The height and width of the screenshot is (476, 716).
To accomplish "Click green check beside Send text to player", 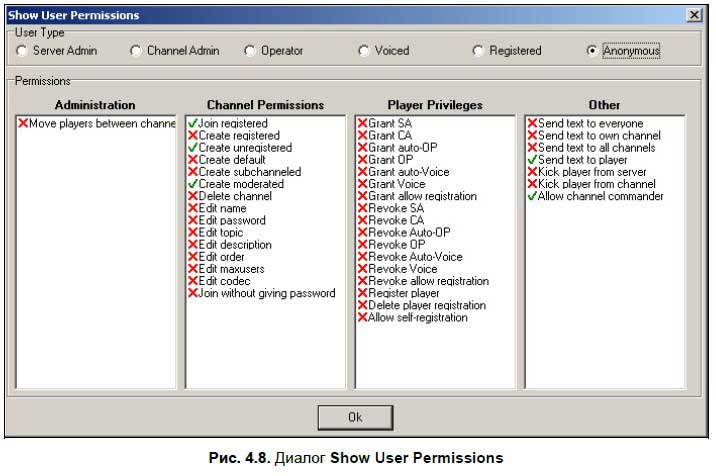I will (x=533, y=160).
